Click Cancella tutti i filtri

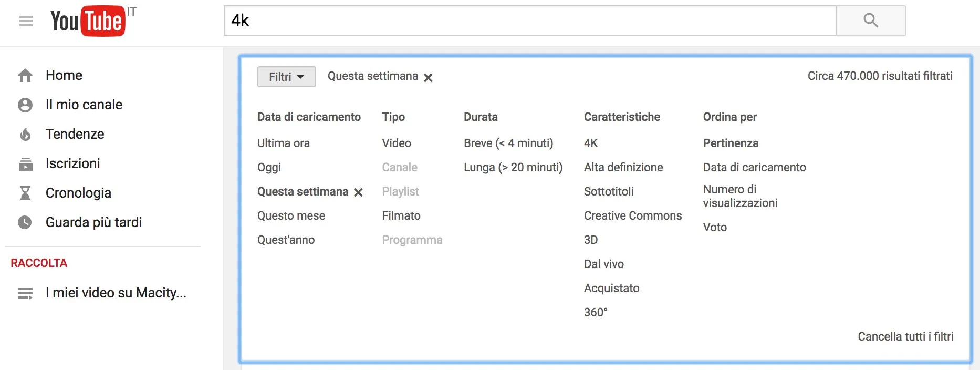905,336
